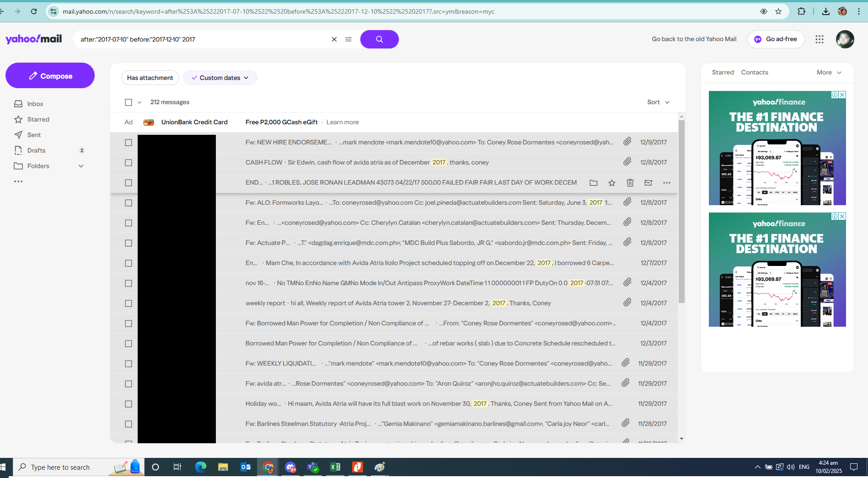Open the Drafts folder

36,150
